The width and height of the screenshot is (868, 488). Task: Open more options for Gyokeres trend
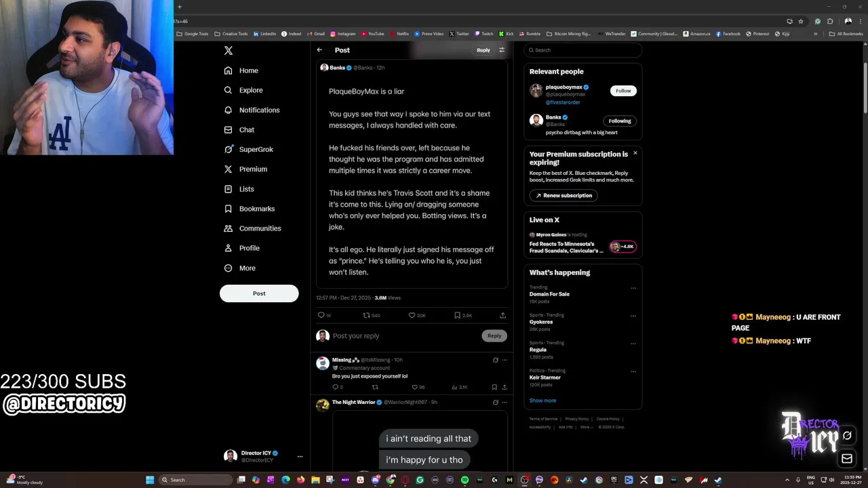click(633, 316)
